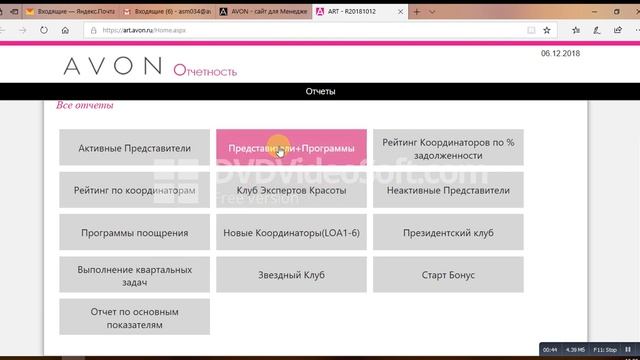Click the date 06.12.2018
Image resolution: width=640 pixels, height=360 pixels.
pyautogui.click(x=560, y=53)
